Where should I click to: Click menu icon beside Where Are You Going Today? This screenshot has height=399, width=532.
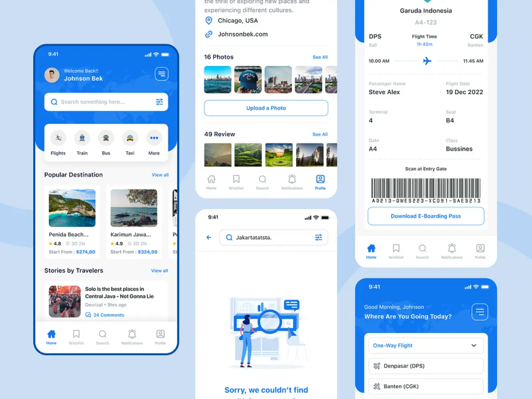[x=480, y=312]
